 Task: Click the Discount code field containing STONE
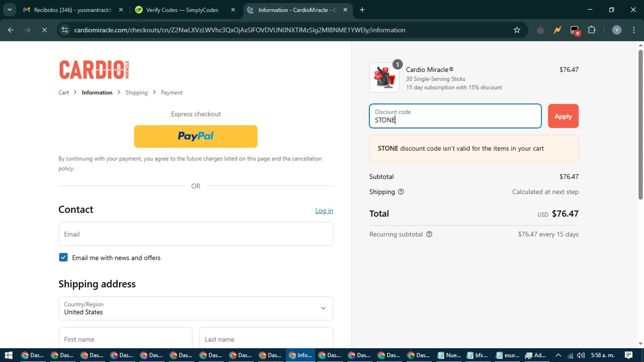coord(455,116)
